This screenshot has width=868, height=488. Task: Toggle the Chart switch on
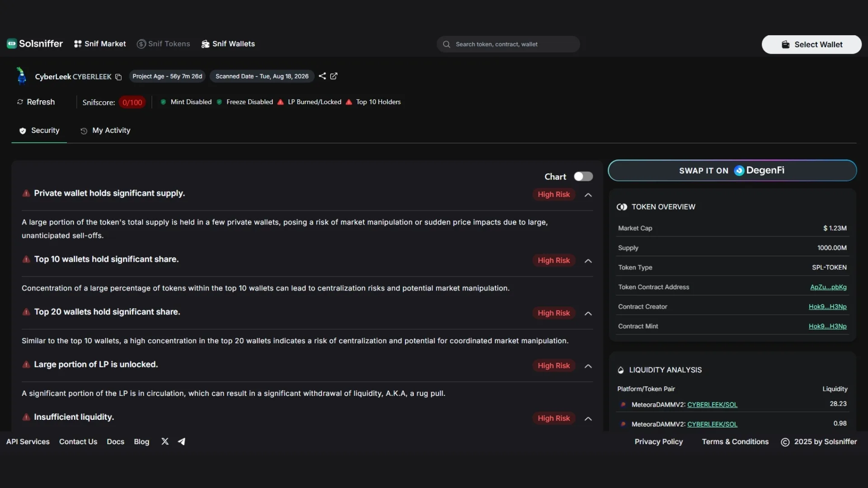(583, 176)
